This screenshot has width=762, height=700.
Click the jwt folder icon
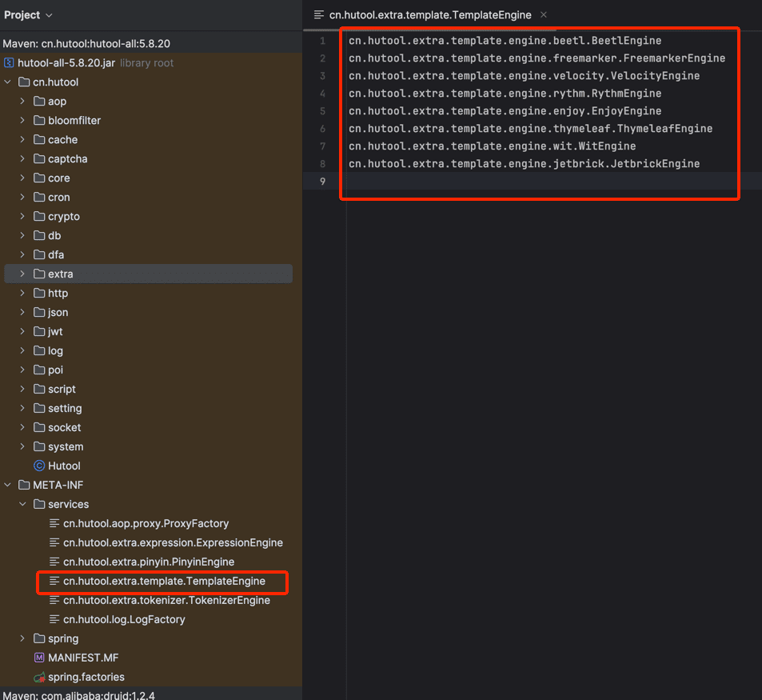click(x=39, y=331)
